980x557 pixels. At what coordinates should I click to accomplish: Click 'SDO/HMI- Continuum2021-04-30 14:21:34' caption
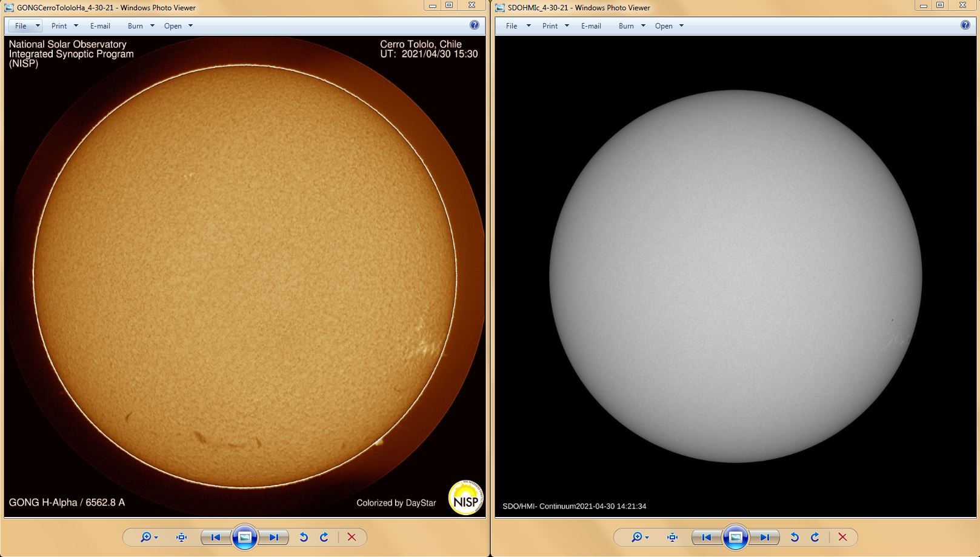575,506
